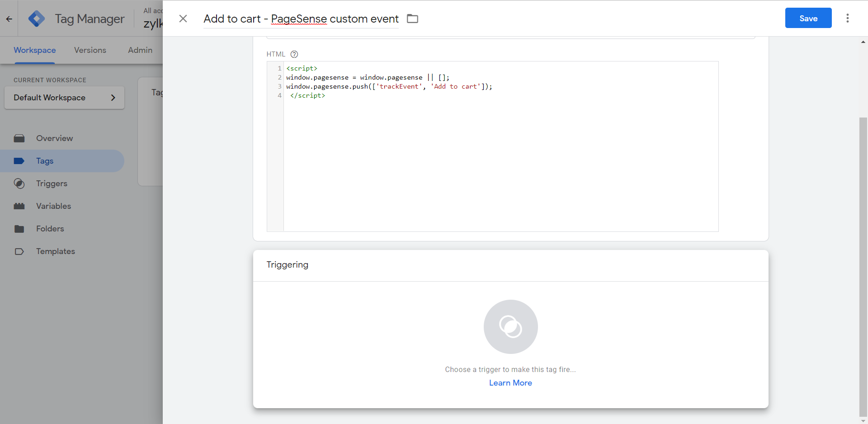Click the scrollbar up arrow
Viewport: 868px width, 424px height.
point(863,42)
